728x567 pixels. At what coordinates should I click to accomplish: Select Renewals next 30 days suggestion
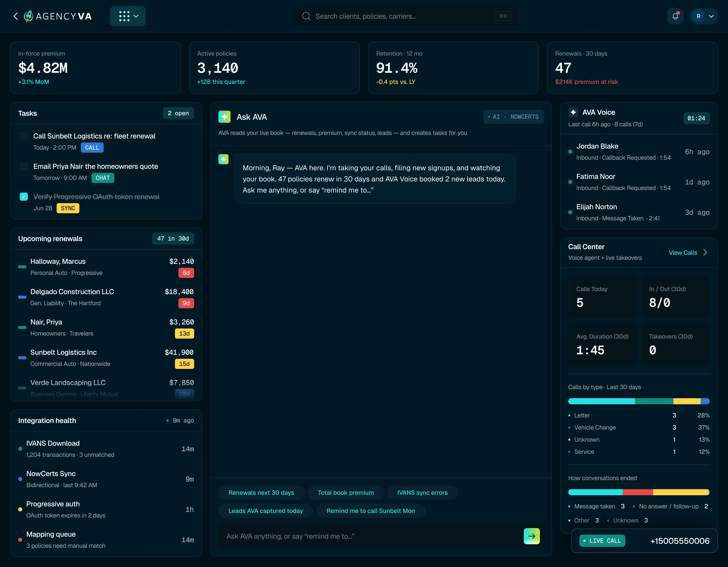(x=261, y=492)
